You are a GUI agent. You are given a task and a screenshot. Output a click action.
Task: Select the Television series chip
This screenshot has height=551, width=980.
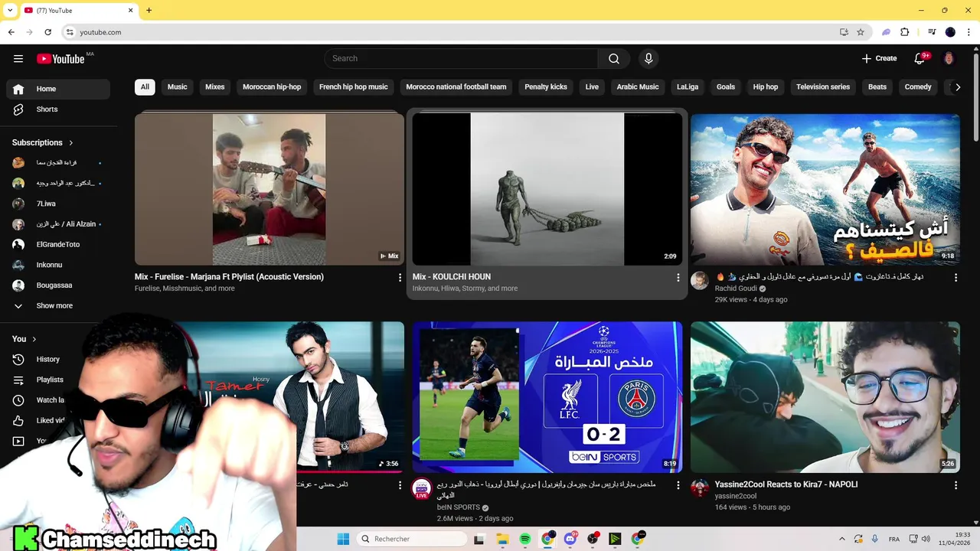coord(823,87)
